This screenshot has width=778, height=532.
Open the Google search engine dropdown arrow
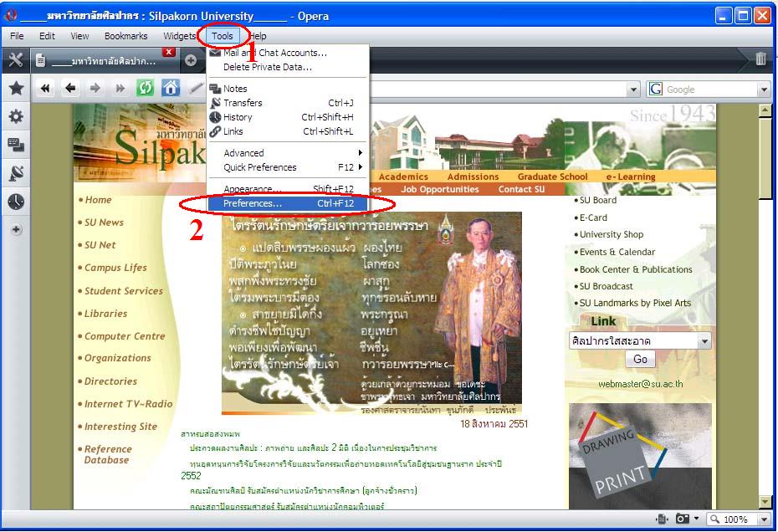click(x=764, y=90)
